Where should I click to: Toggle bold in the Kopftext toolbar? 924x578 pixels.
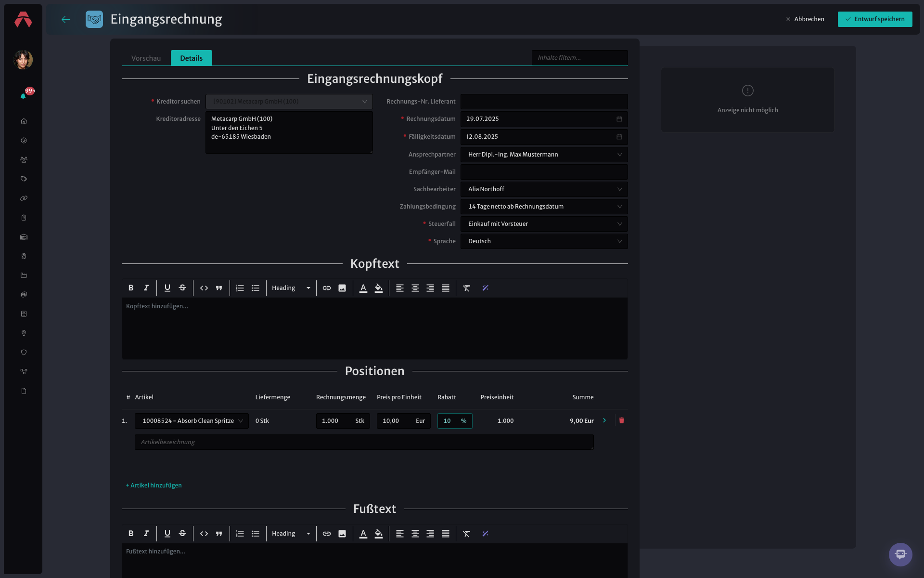[131, 288]
